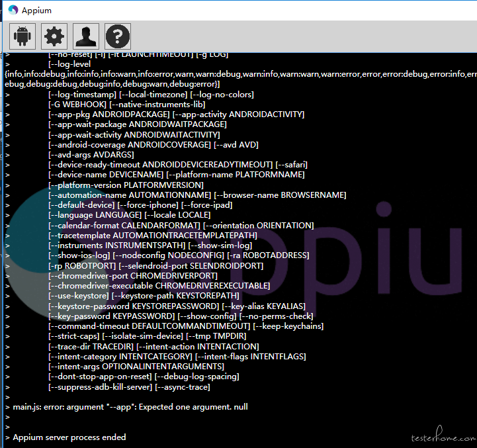This screenshot has height=448, width=477.
Task: Click the --android-coverage ANDROIDCOVERAGE line
Action: click(x=153, y=145)
